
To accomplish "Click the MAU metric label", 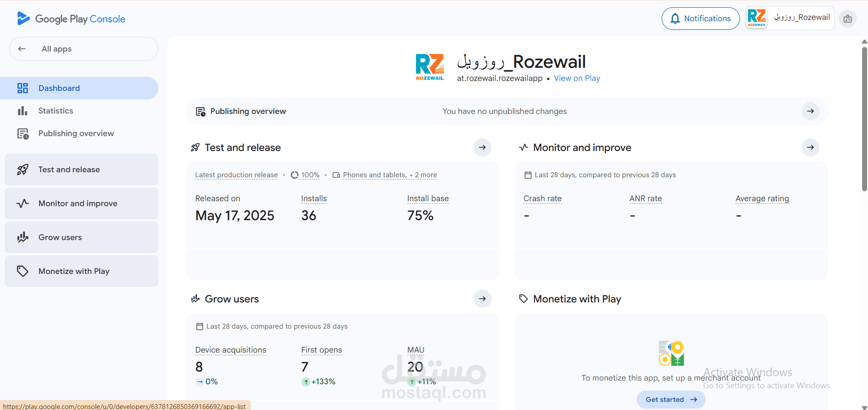I will 416,350.
